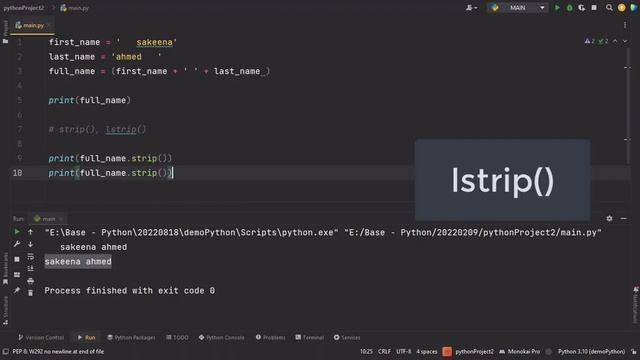Click line 1 first_name assignment code
640x360 pixels.
[x=113, y=42]
